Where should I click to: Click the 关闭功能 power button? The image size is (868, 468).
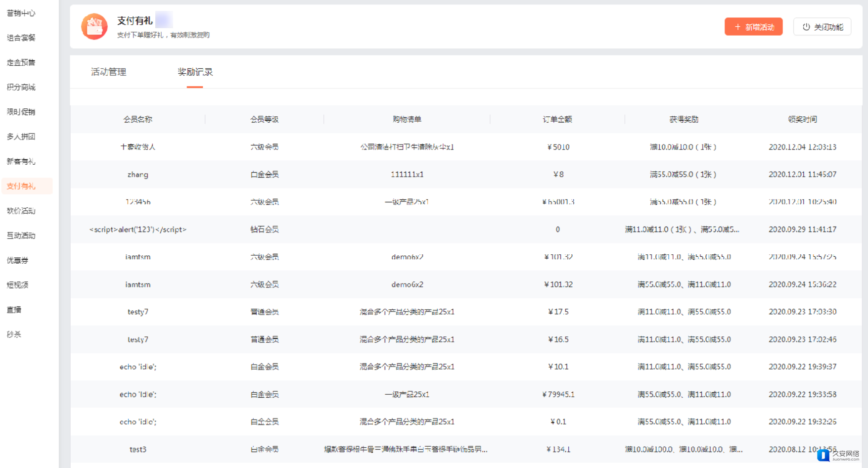point(822,27)
